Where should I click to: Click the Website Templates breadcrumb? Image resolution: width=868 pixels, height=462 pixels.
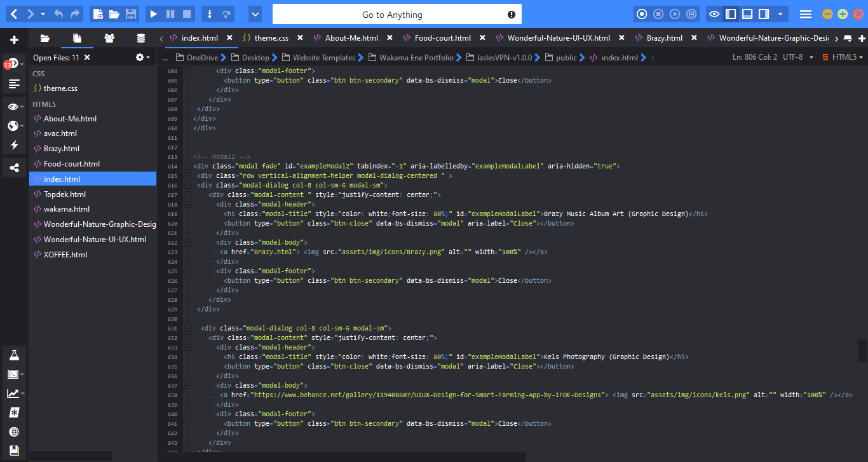pos(323,58)
